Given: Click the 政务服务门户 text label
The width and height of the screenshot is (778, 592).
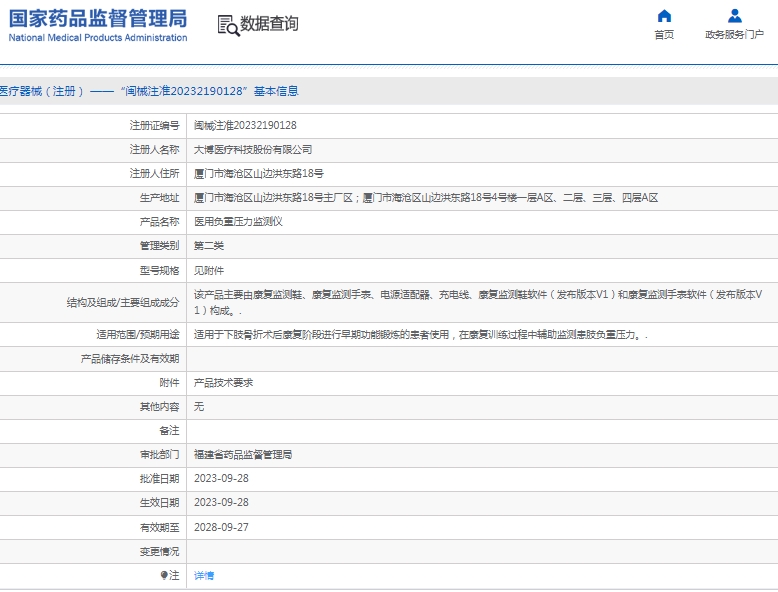Looking at the screenshot, I should [x=734, y=35].
